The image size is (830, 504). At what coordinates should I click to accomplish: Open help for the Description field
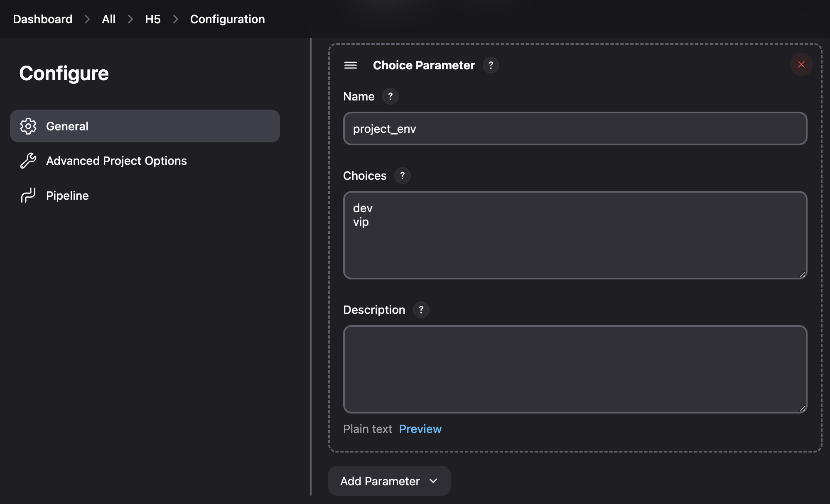click(421, 310)
